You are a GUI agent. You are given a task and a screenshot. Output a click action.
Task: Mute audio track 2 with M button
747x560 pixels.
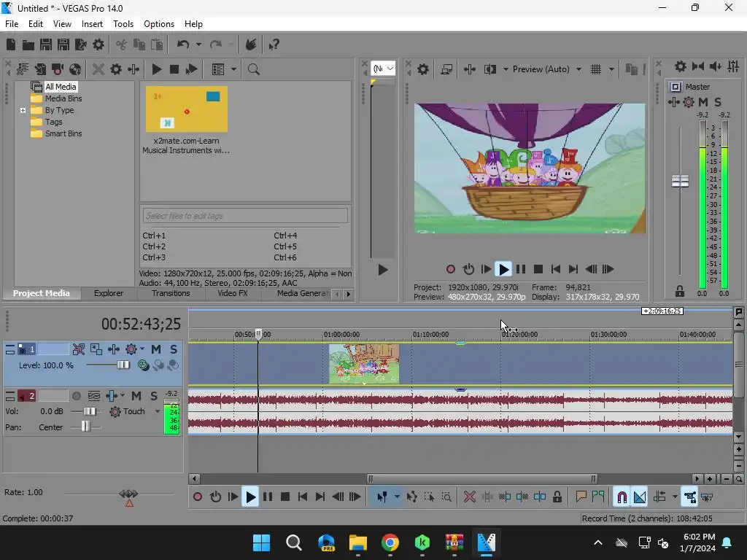[x=136, y=396]
